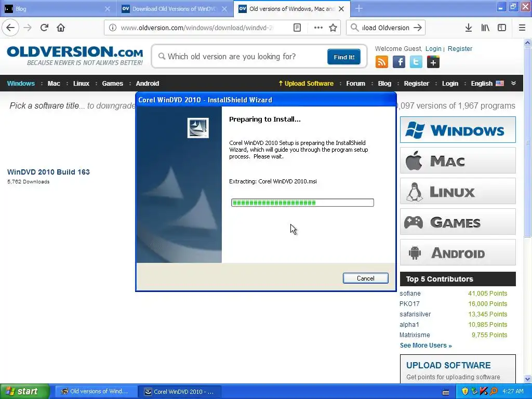Click the big GAMES platform button

click(458, 222)
